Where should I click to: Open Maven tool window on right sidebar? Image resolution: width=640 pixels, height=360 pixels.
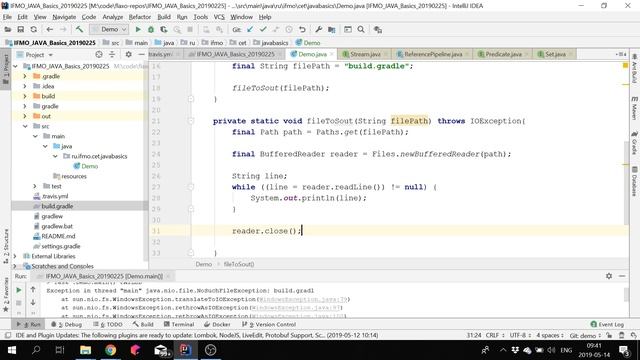[634, 108]
